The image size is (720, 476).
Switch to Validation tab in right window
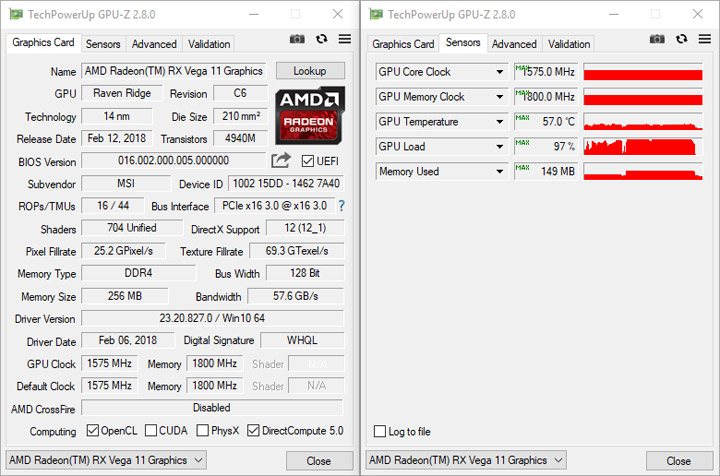tap(569, 44)
